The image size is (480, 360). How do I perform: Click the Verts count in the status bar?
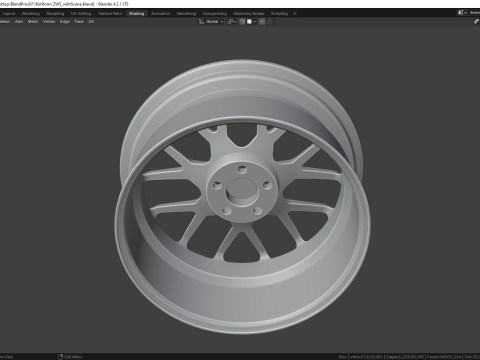point(366,357)
